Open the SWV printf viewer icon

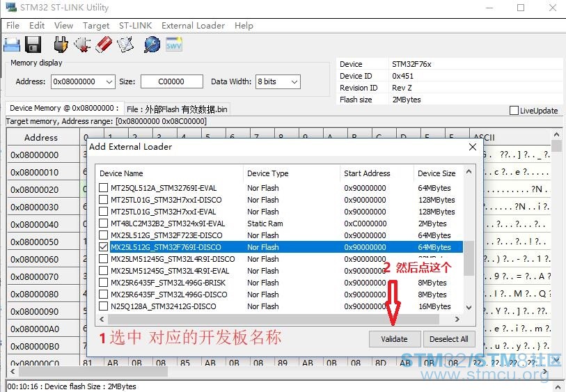click(x=174, y=45)
